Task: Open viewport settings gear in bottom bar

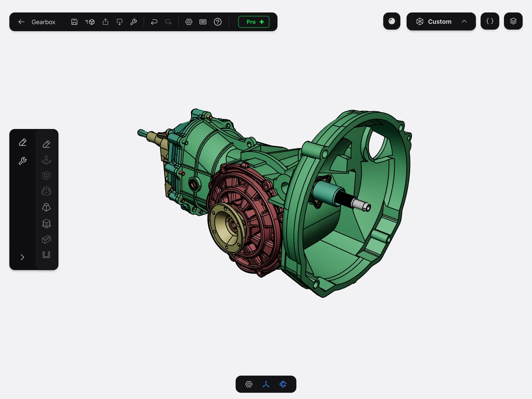Action: tap(249, 384)
